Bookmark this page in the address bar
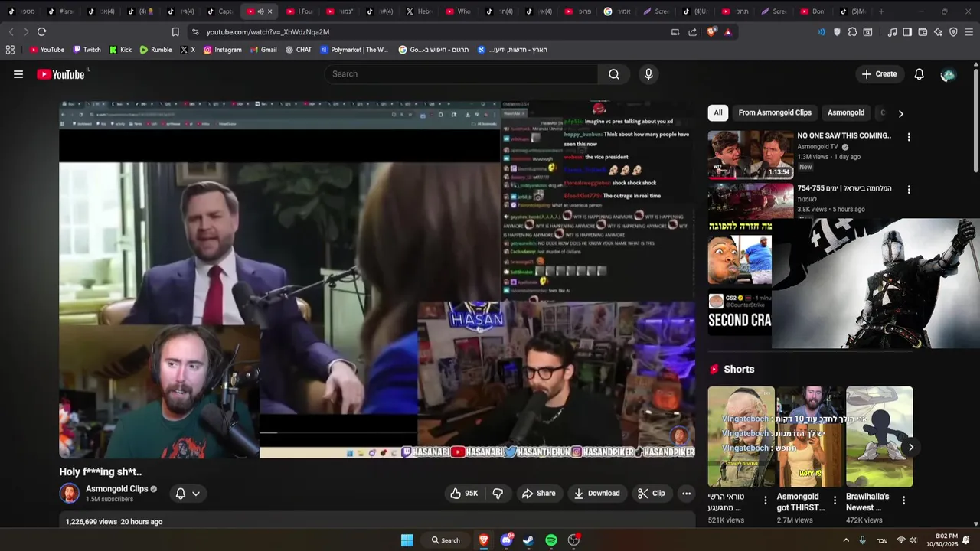 click(175, 32)
